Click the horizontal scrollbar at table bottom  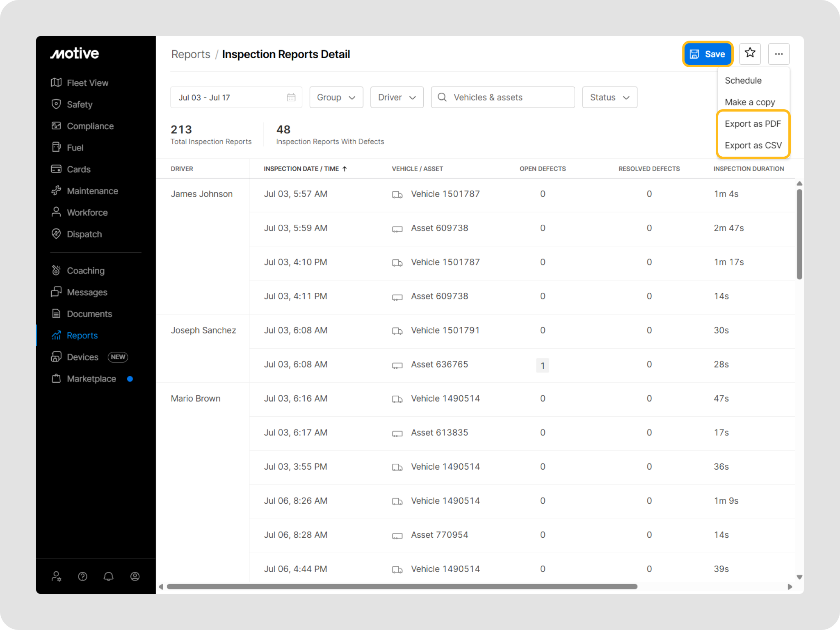point(402,587)
